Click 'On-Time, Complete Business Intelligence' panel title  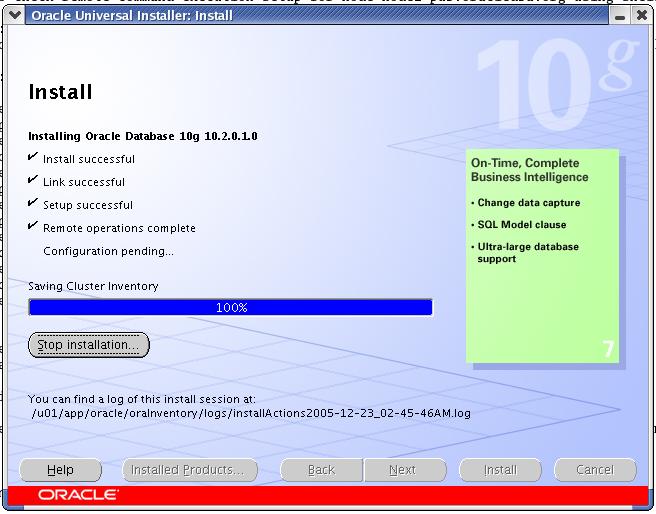530,170
